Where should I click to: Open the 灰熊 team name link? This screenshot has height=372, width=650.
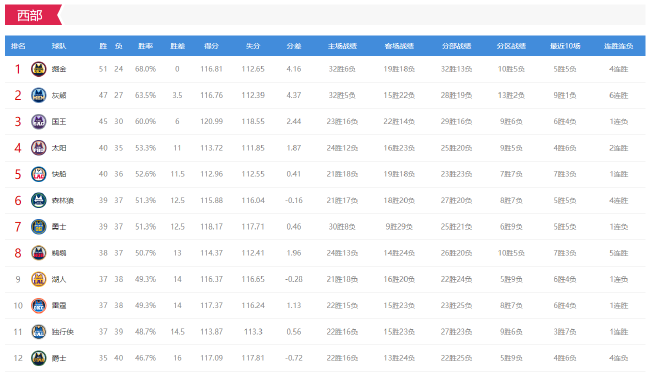[59, 95]
